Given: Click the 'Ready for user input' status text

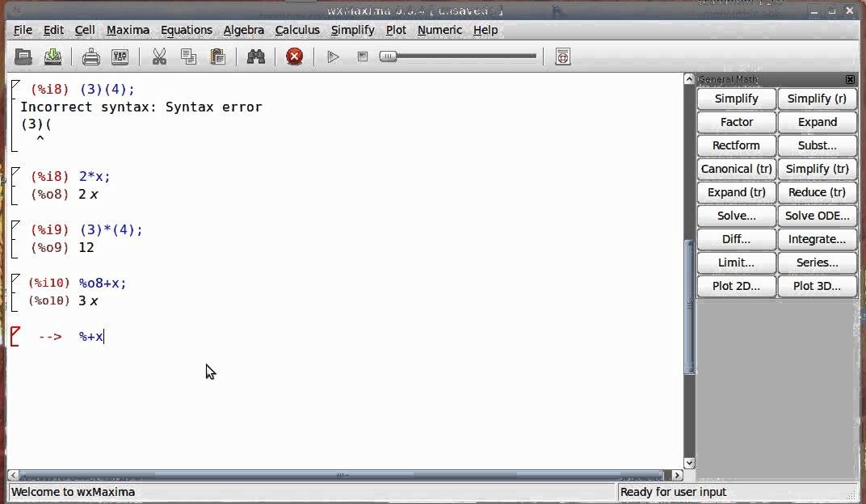Looking at the screenshot, I should click(673, 492).
